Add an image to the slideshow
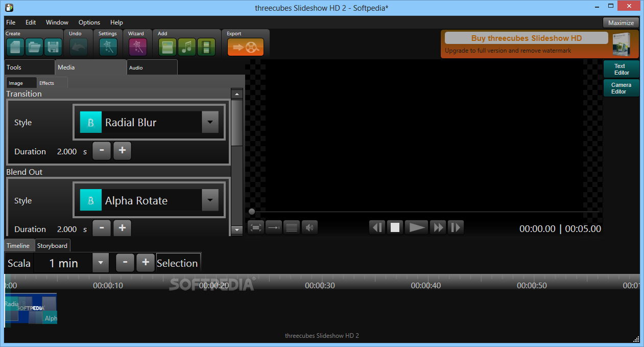 coord(168,47)
